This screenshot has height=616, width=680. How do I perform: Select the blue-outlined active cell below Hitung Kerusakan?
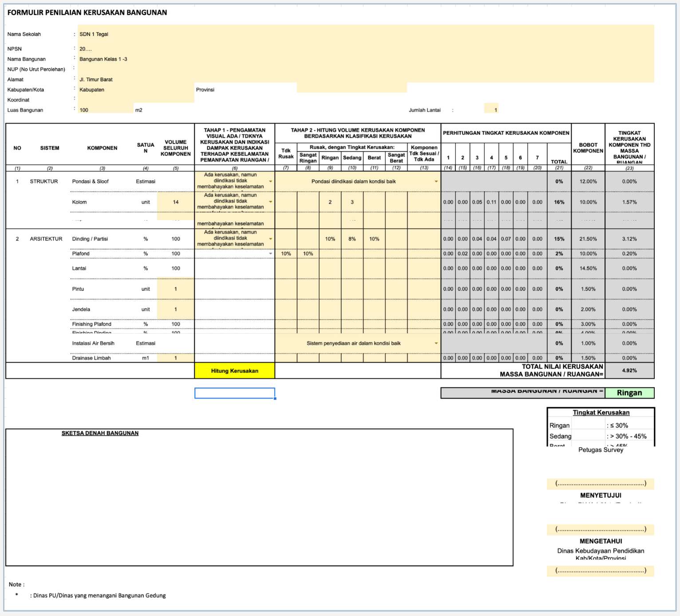(x=235, y=393)
